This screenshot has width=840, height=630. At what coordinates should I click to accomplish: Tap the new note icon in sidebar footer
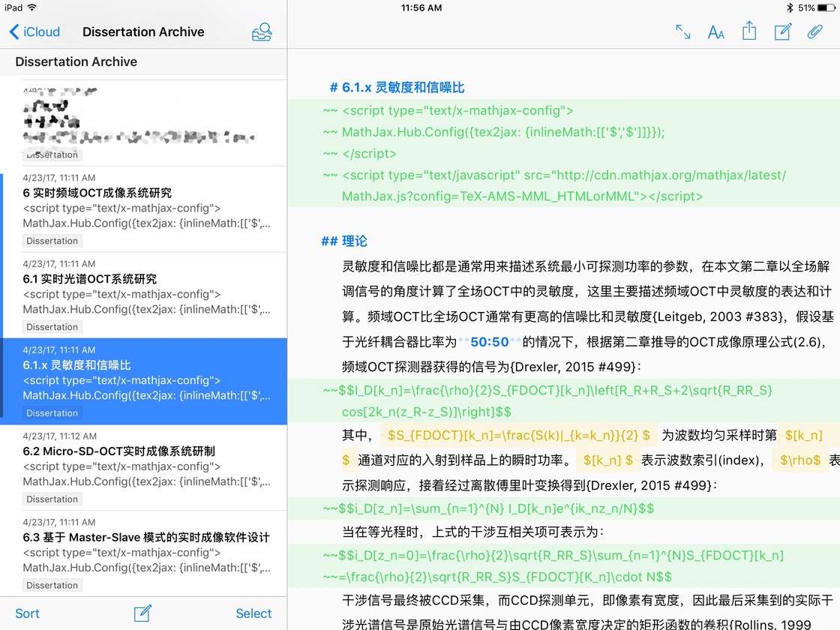point(142,613)
